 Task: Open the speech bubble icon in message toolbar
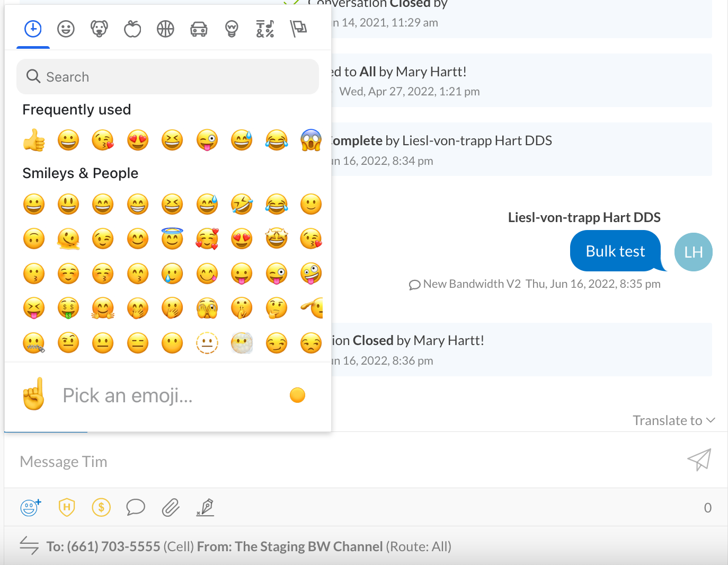coord(136,508)
